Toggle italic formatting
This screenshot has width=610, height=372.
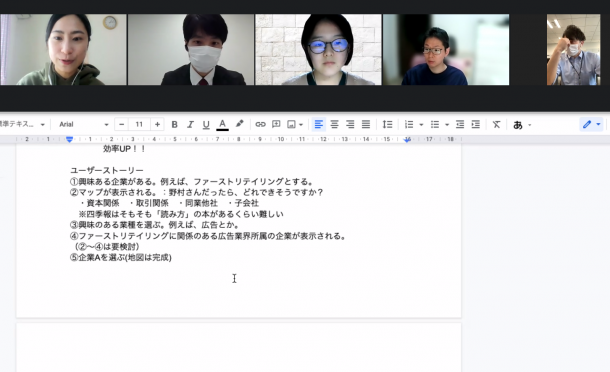(x=190, y=125)
